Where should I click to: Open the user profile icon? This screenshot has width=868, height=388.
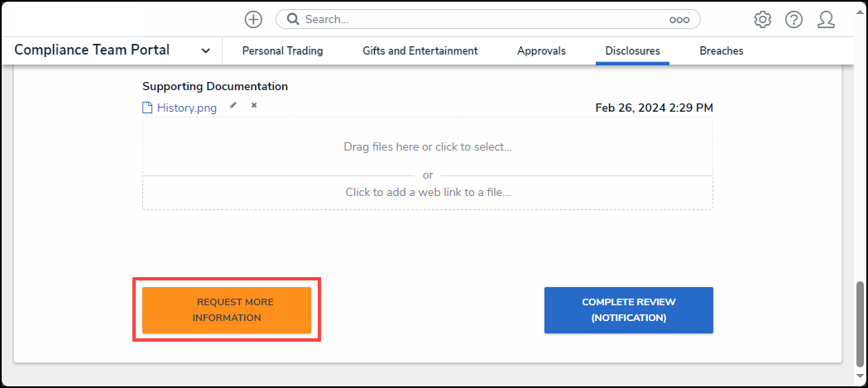(x=826, y=19)
